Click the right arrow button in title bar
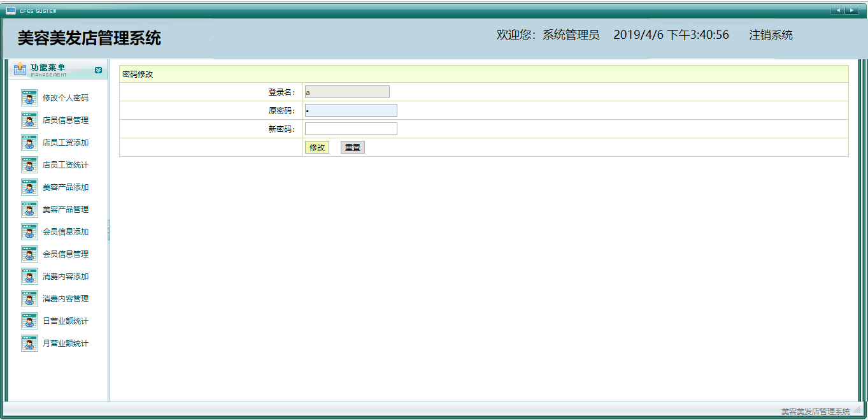The height and width of the screenshot is (420, 868). (x=852, y=10)
